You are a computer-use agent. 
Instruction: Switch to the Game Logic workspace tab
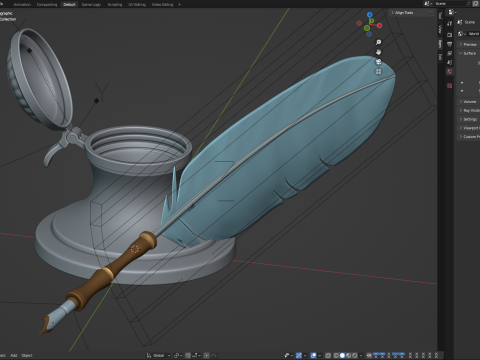pyautogui.click(x=91, y=4)
